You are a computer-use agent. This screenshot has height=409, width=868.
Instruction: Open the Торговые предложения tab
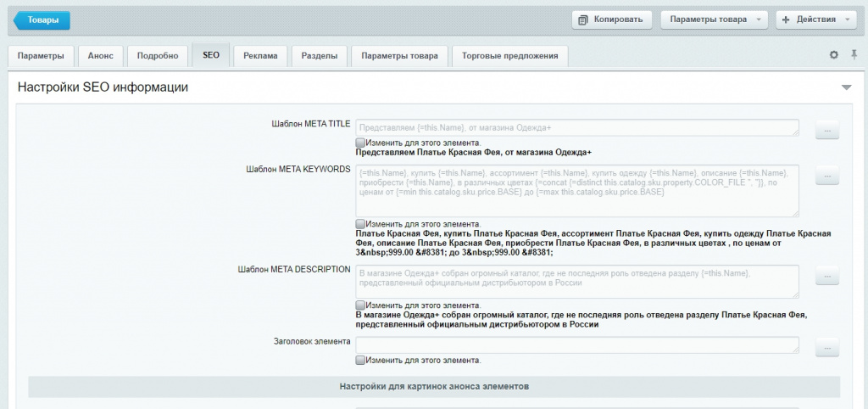click(509, 56)
